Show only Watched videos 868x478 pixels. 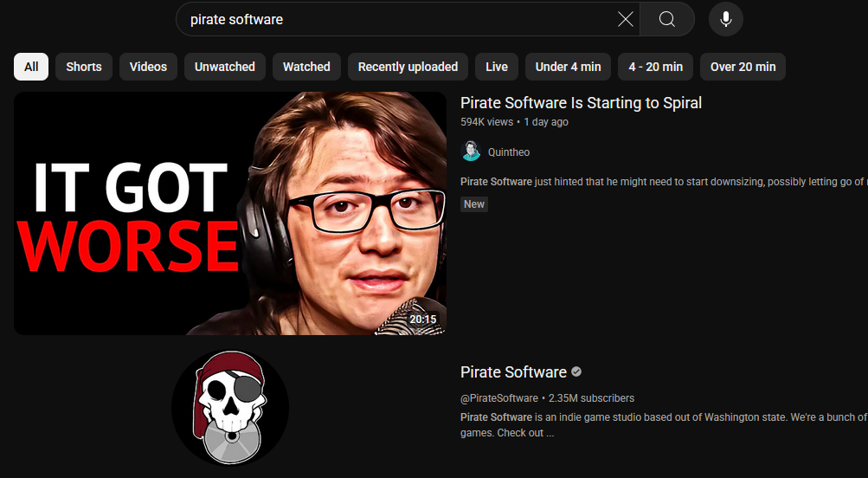pyautogui.click(x=306, y=67)
